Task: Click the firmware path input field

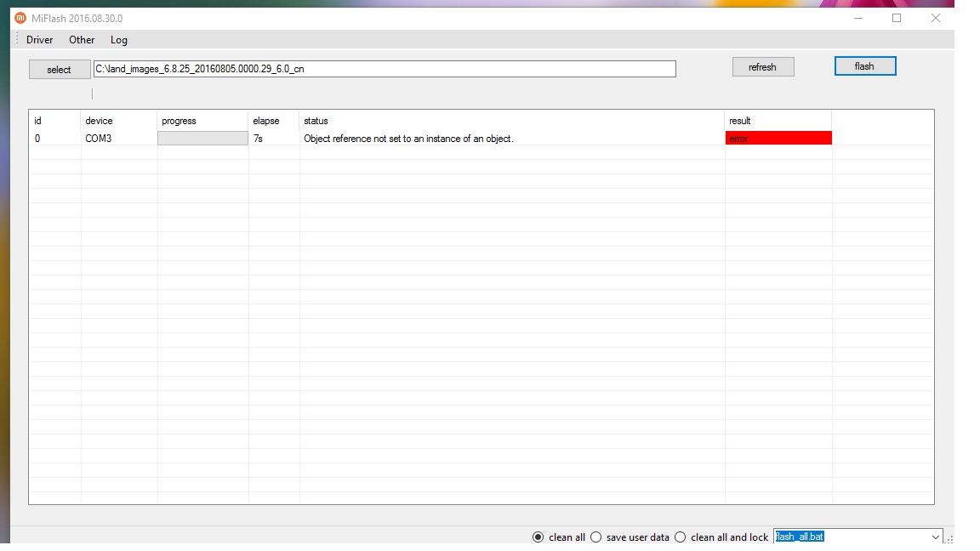Action: pyautogui.click(x=385, y=69)
